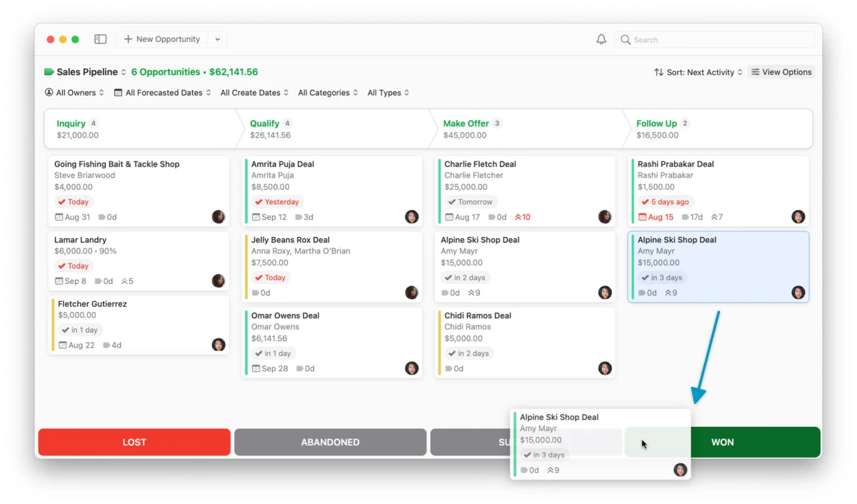Viewport: 857px width, 504px height.
Task: Open the All Forecasted Dates filter
Action: [162, 92]
